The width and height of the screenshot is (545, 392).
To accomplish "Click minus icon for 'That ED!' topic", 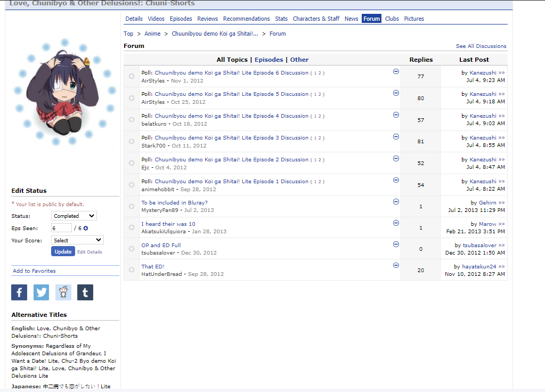I will [396, 265].
